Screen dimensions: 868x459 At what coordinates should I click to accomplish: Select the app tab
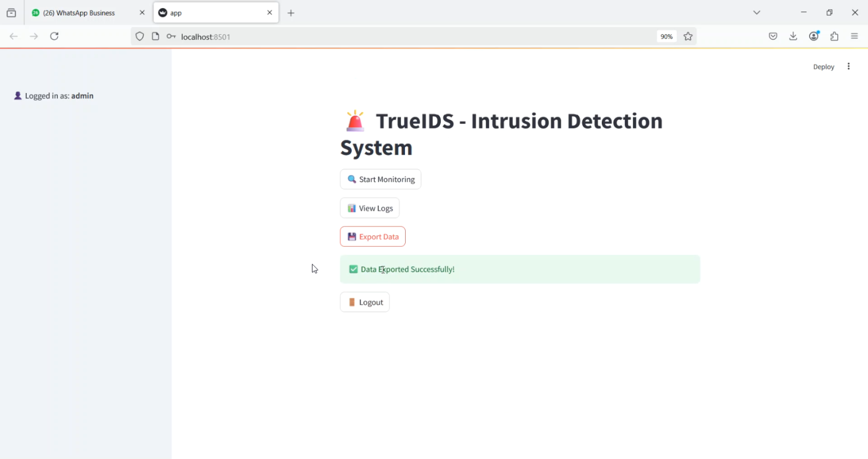[x=216, y=13]
